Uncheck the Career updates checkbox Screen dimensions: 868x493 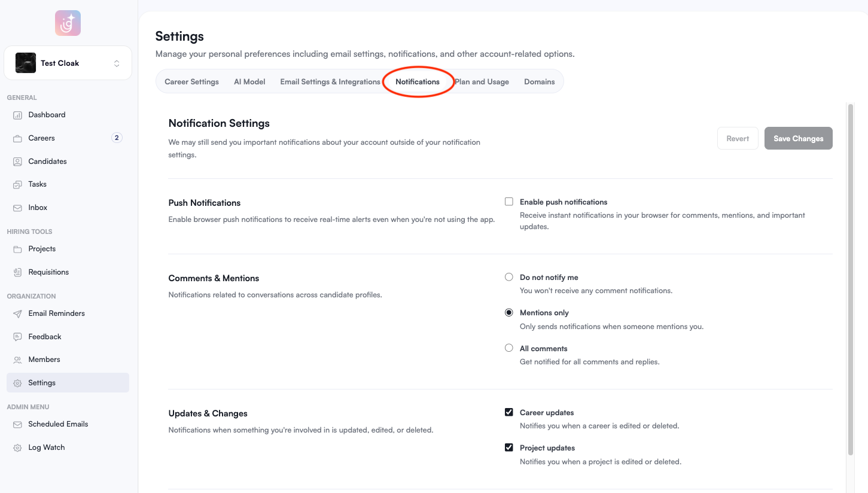coord(509,412)
